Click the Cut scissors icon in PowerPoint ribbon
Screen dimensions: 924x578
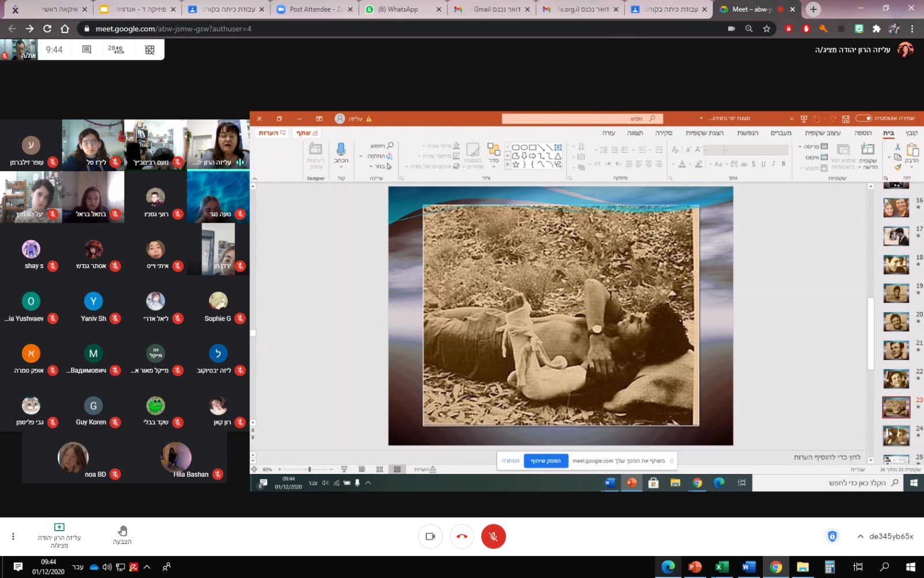(x=897, y=147)
